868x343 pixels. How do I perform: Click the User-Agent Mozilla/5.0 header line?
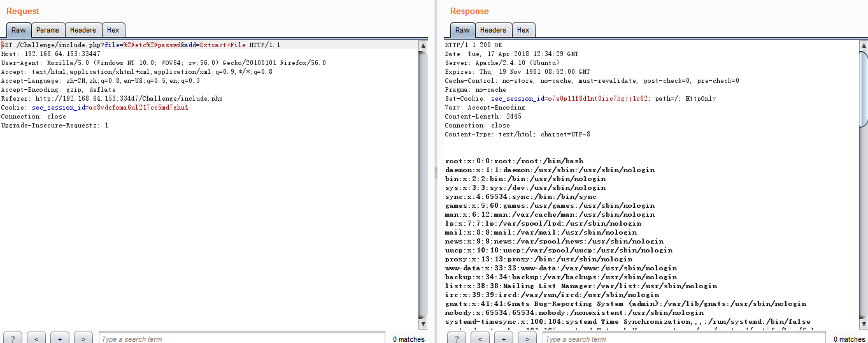click(x=163, y=63)
